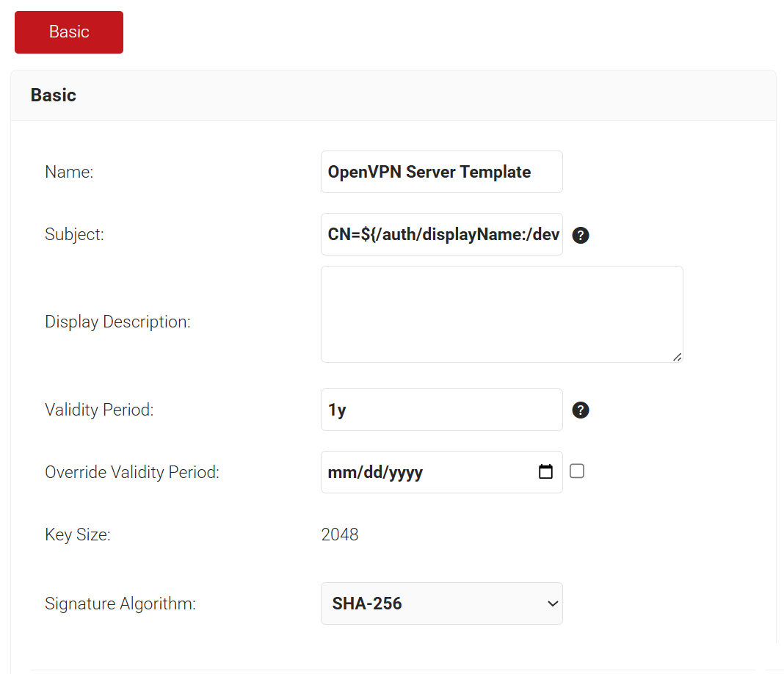The width and height of the screenshot is (784, 674).
Task: Click the Validity Period input field
Action: click(x=441, y=410)
